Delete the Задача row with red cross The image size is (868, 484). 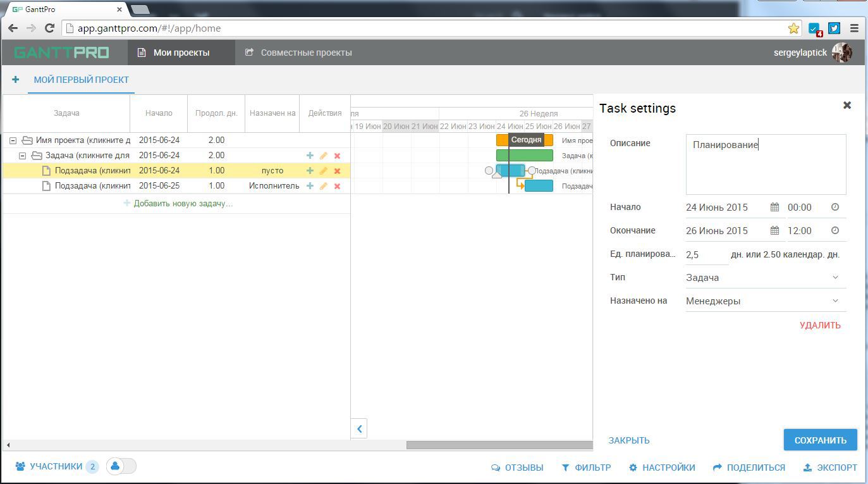337,155
